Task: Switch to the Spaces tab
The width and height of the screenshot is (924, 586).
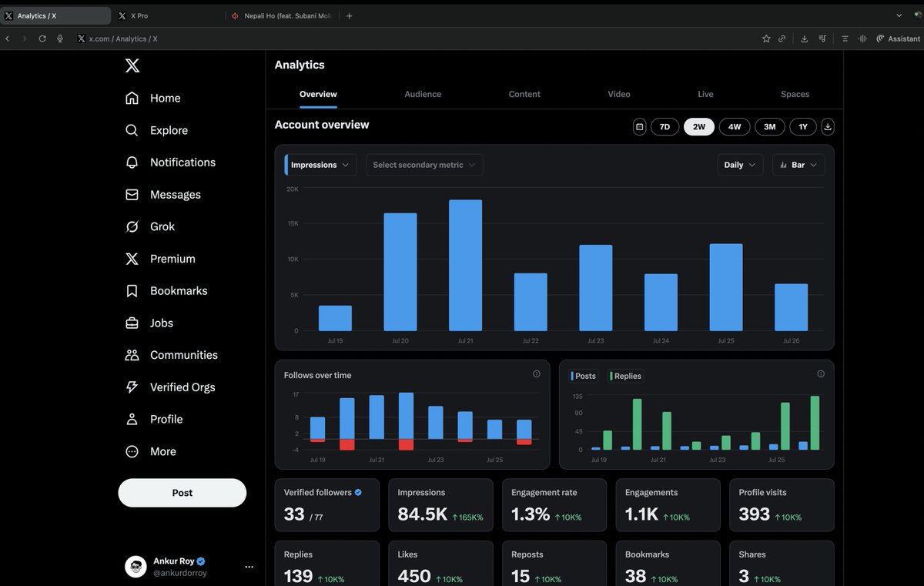Action: click(x=795, y=94)
